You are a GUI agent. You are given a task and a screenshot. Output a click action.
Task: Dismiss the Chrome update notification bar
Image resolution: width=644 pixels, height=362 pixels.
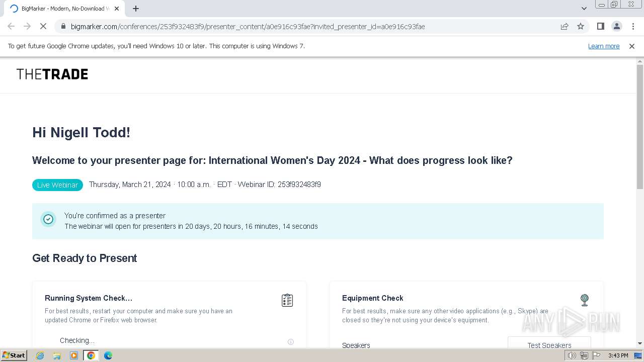[x=632, y=46]
